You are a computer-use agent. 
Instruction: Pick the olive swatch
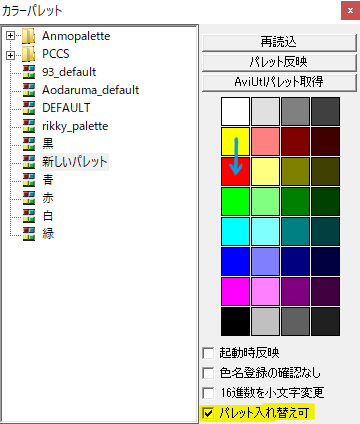pyautogui.click(x=295, y=171)
